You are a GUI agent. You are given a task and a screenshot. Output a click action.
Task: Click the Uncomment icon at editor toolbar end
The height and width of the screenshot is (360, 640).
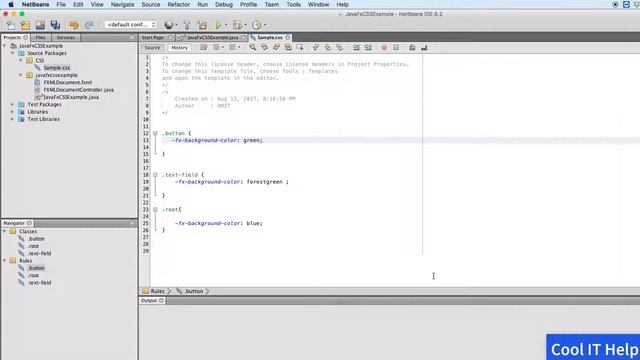(424, 48)
